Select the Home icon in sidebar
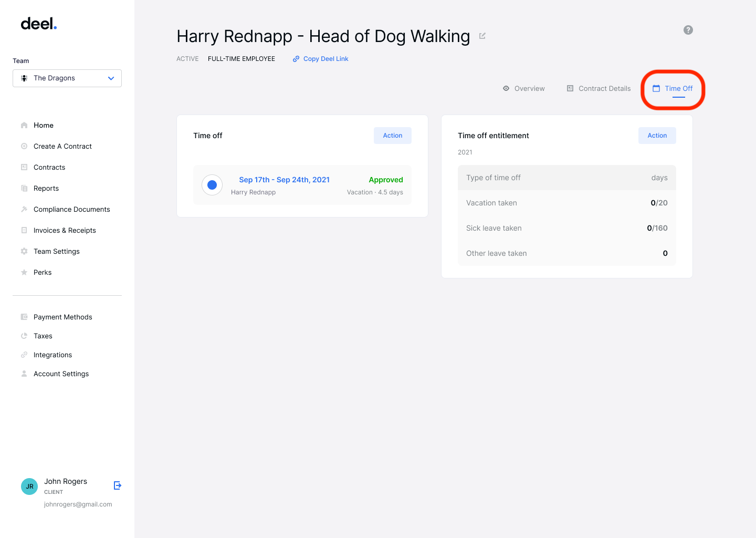 click(x=24, y=125)
